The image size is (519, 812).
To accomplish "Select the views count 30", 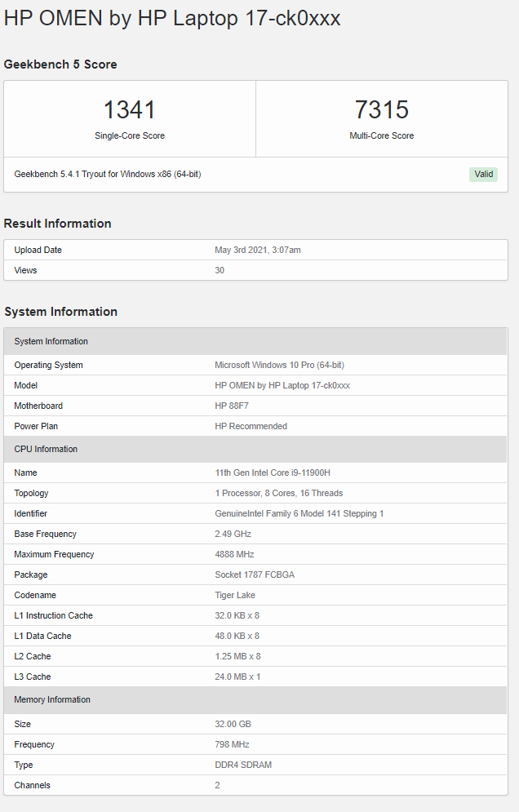I will [220, 270].
